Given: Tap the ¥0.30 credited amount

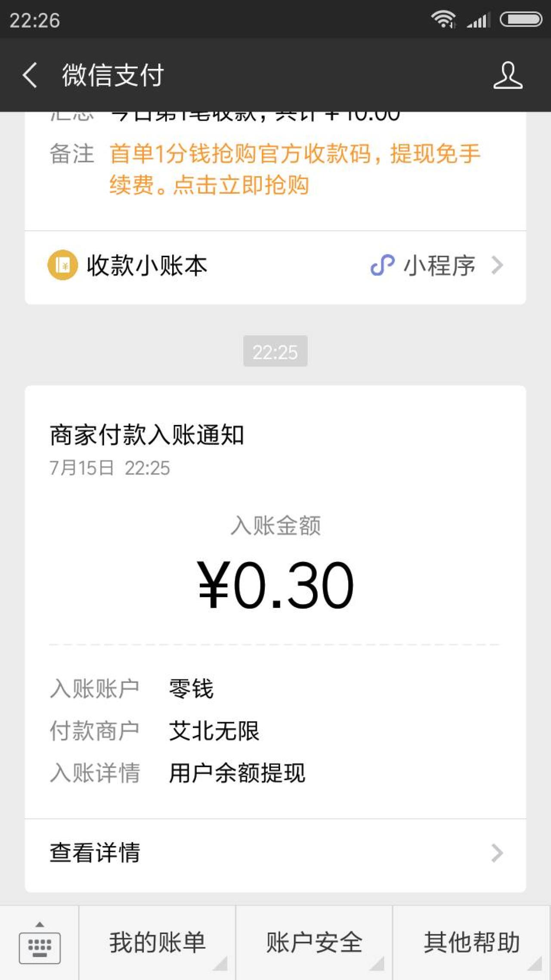Looking at the screenshot, I should coord(275,585).
